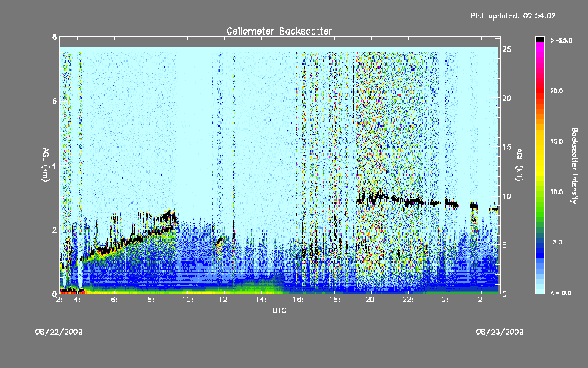
Task: Click the '14:' UTC time tick label
Action: (261, 300)
